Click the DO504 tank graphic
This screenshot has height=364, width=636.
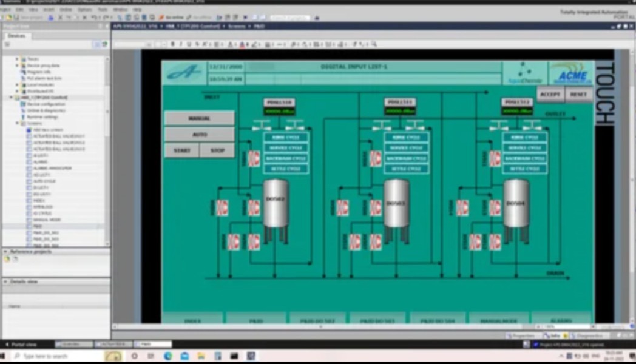(516, 204)
